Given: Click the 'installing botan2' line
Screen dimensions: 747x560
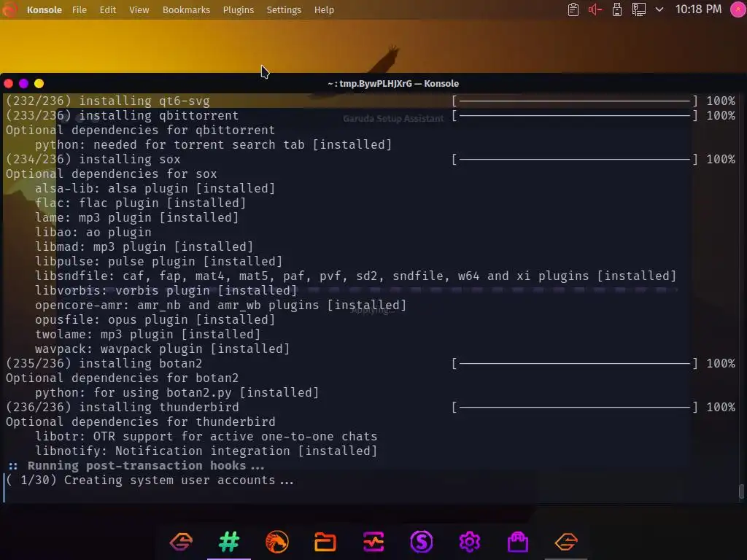Looking at the screenshot, I should click(x=104, y=364).
